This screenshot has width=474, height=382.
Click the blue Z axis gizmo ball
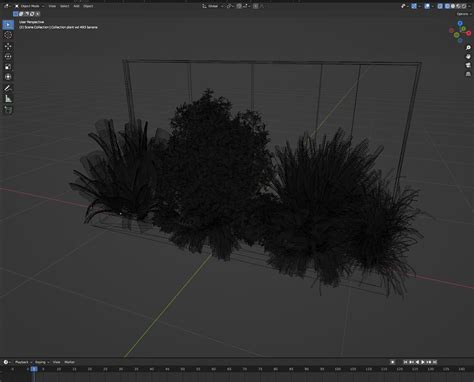click(x=460, y=23)
